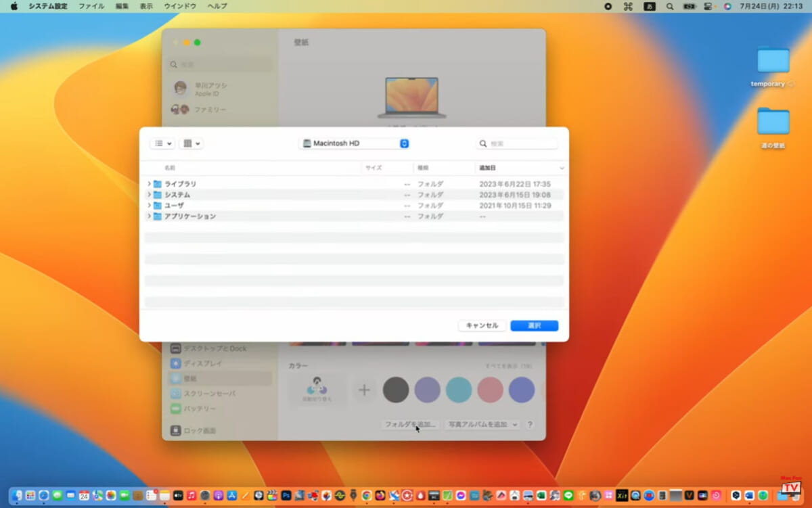Open the Apple menu

(14, 6)
